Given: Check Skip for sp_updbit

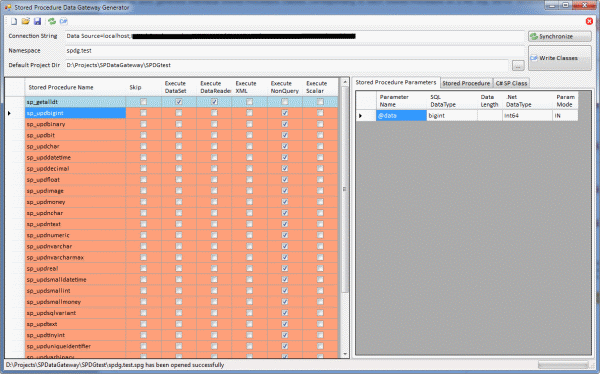Looking at the screenshot, I should tap(143, 135).
